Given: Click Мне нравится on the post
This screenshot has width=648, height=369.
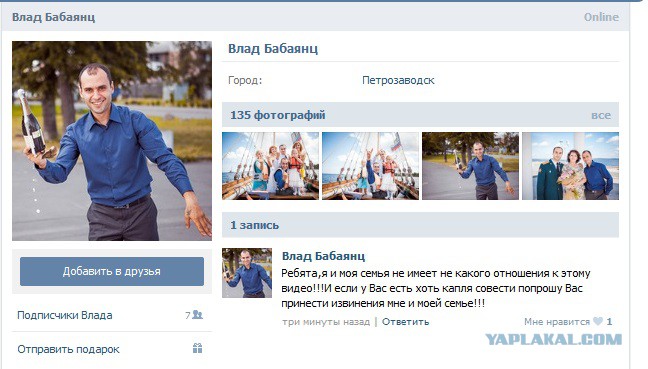Looking at the screenshot, I should 557,321.
